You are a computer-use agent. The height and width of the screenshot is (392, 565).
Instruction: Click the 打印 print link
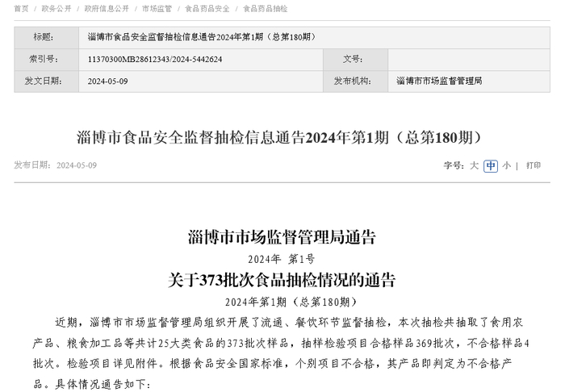[534, 165]
